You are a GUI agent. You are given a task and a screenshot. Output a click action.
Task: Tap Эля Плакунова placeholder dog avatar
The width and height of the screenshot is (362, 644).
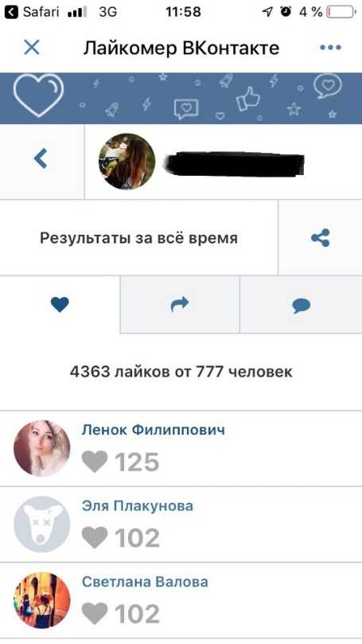[x=42, y=525]
